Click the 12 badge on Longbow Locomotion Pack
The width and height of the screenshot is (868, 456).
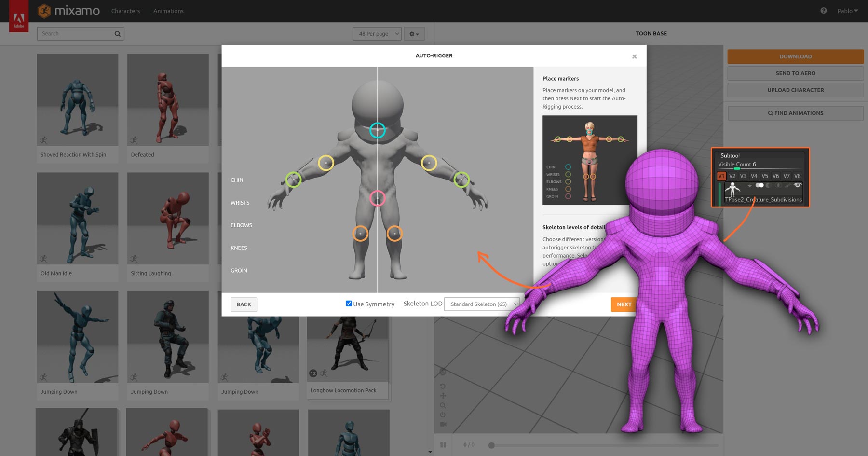(313, 373)
